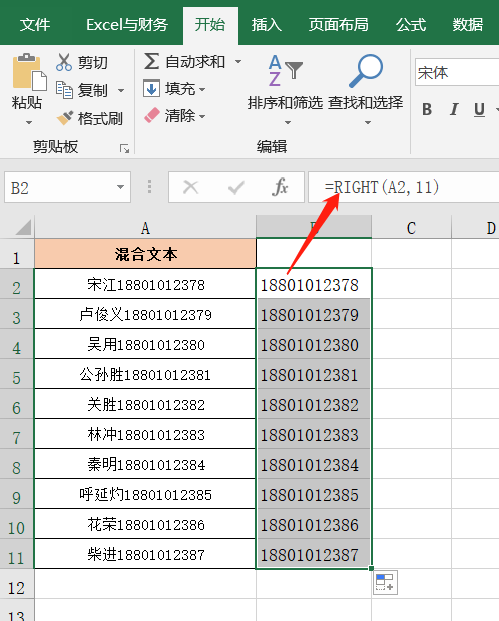Image resolution: width=499 pixels, height=621 pixels.
Task: Click the Fill down-arrow icon
Action: (x=151, y=89)
